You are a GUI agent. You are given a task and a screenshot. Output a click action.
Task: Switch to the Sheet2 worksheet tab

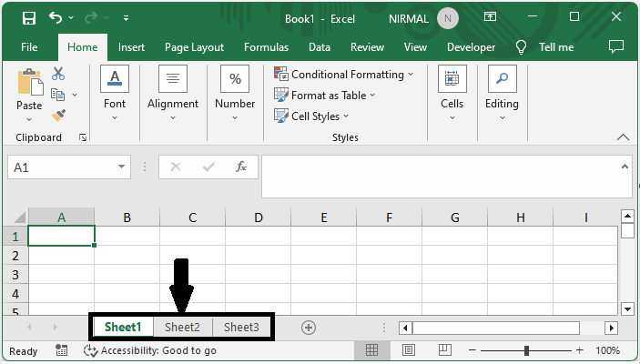(x=182, y=328)
